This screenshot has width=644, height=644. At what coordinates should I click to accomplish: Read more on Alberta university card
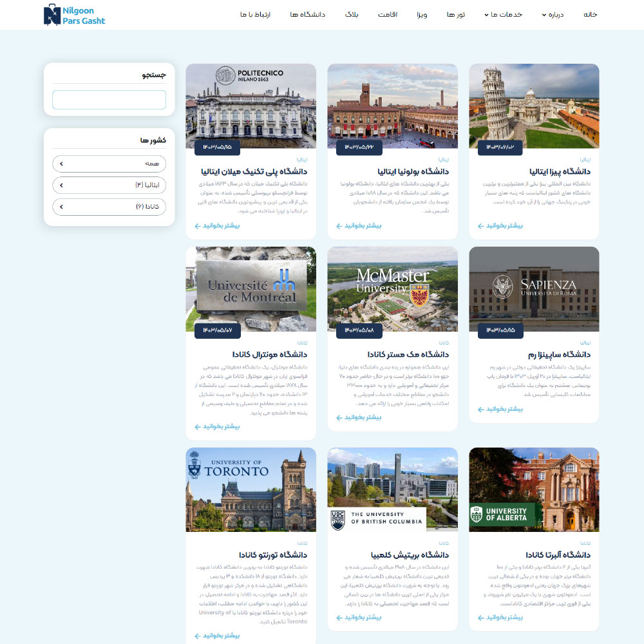tap(500, 618)
